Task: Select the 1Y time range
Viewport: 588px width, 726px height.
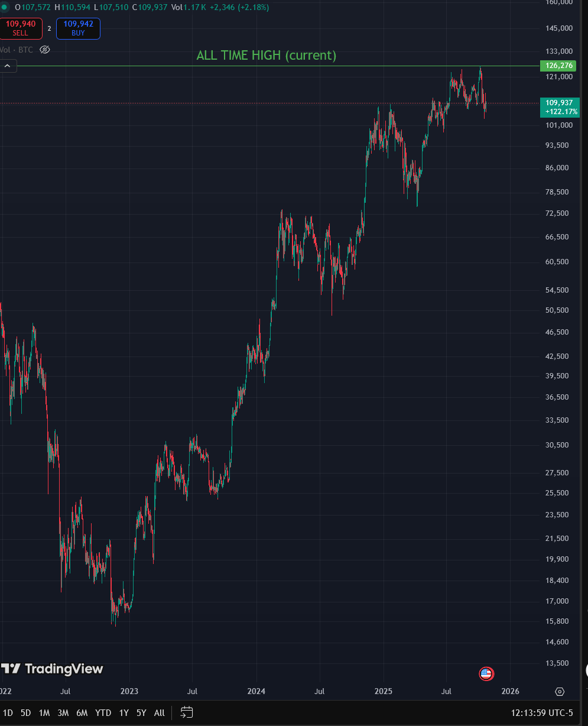Action: pos(124,713)
